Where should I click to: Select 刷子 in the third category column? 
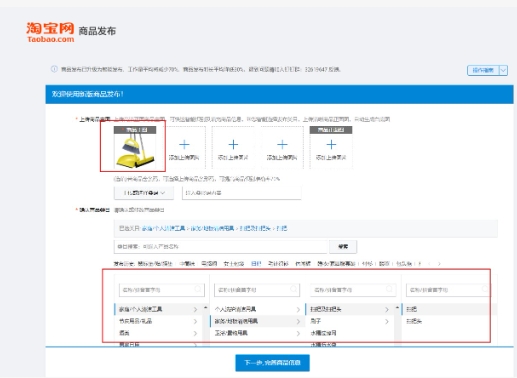(349, 321)
